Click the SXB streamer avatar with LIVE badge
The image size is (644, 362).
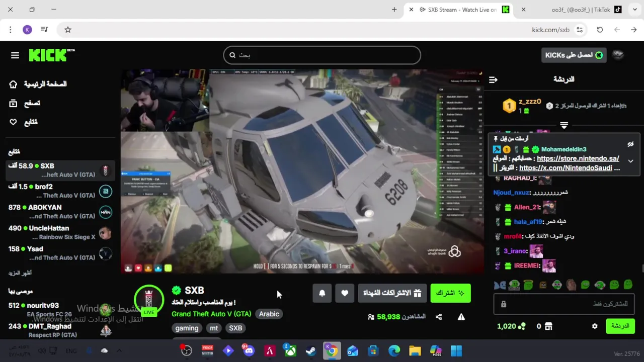(149, 300)
